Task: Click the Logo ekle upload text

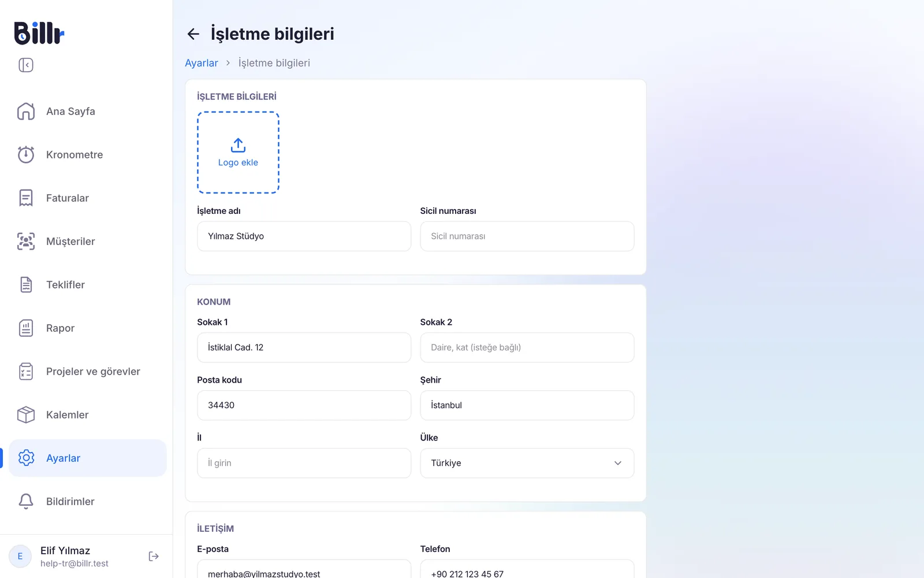Action: point(238,162)
